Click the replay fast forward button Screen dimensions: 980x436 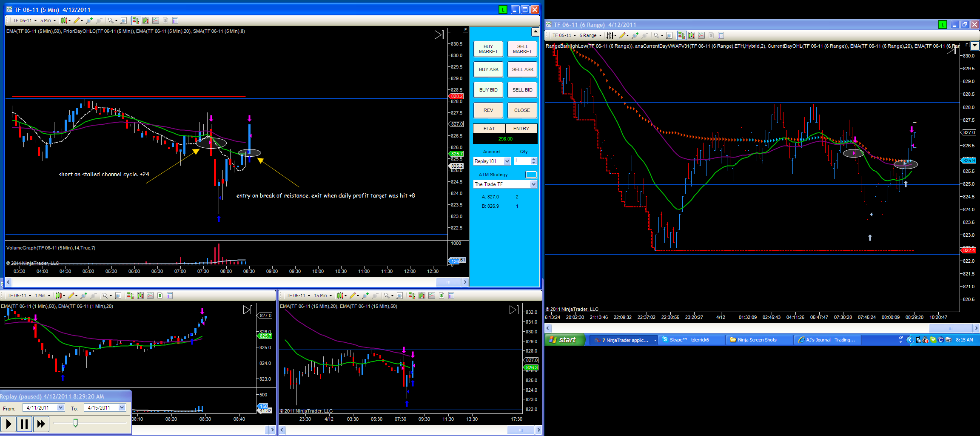tap(41, 424)
